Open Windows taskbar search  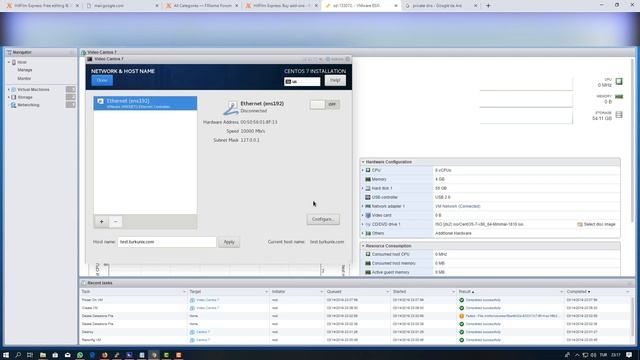(18, 355)
